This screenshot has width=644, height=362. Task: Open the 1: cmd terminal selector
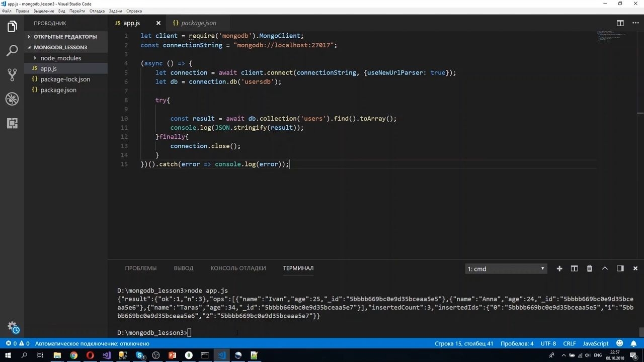[x=506, y=268]
